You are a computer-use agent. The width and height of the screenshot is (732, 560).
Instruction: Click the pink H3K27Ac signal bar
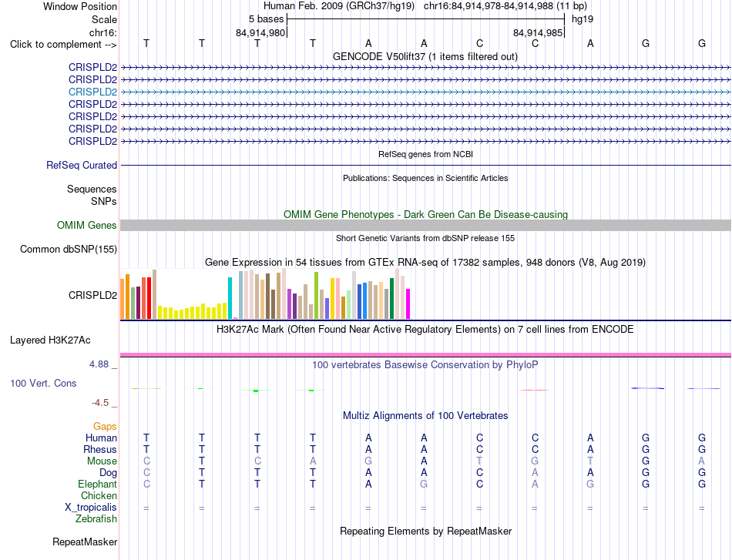coord(425,355)
